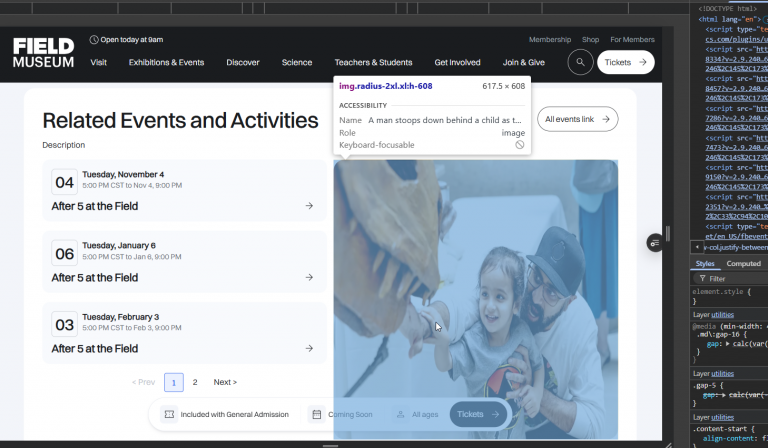Click the 06 date badge
The height and width of the screenshot is (448, 768).
pos(64,253)
